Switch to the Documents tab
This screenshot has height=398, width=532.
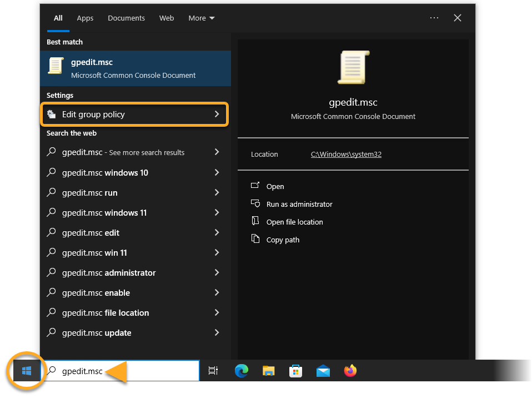point(126,18)
